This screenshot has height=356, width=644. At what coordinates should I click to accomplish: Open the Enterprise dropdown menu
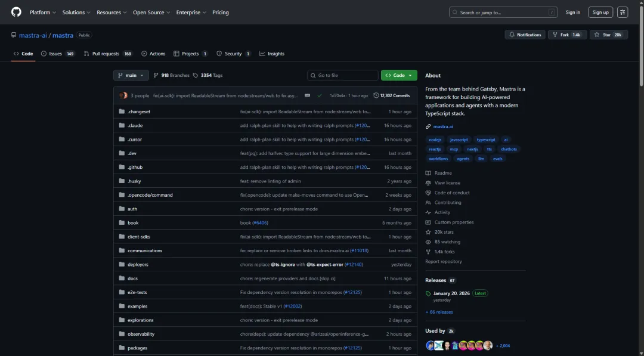191,13
